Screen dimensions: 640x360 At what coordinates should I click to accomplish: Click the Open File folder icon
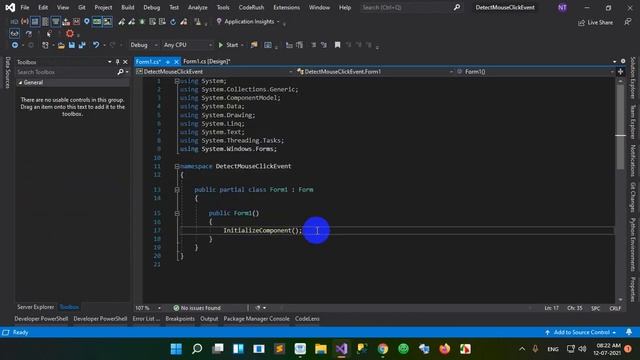[61, 45]
